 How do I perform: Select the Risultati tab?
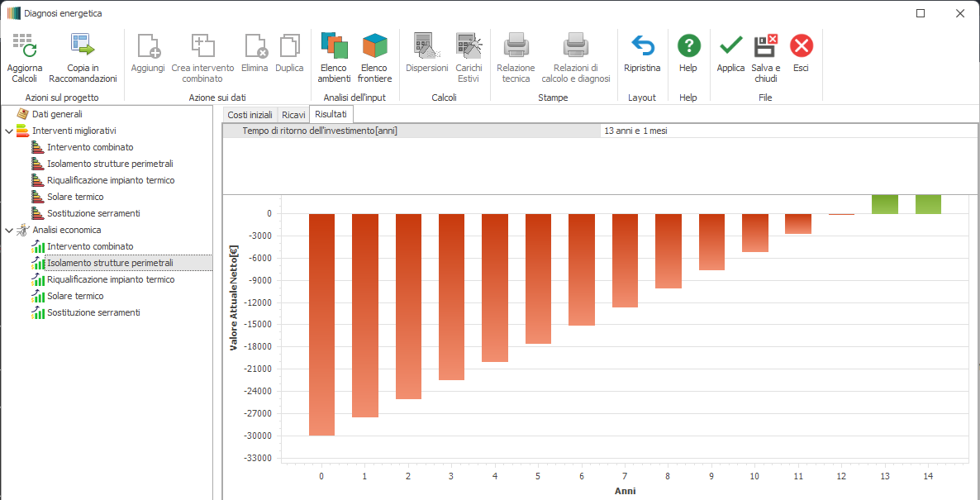(x=331, y=114)
